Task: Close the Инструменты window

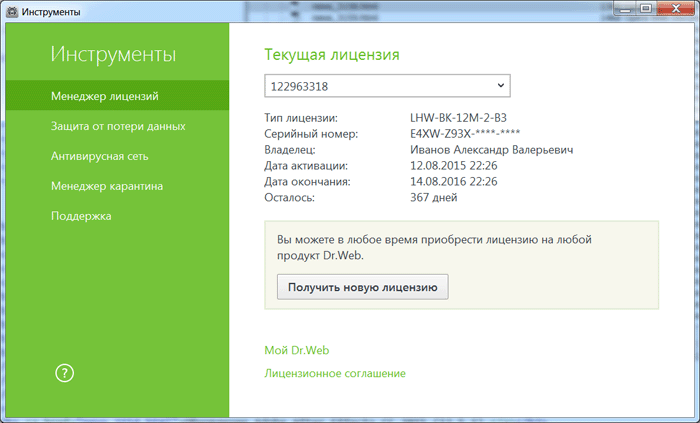Action: 675,9
